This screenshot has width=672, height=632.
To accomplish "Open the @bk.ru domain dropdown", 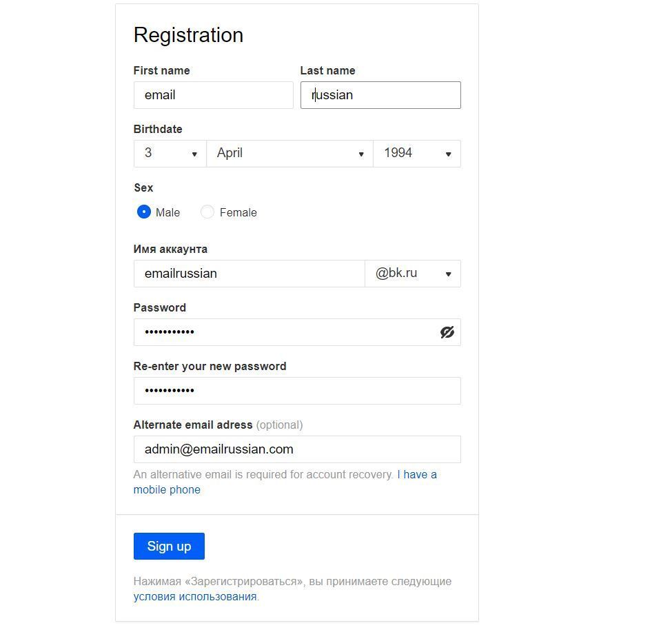I will [412, 274].
